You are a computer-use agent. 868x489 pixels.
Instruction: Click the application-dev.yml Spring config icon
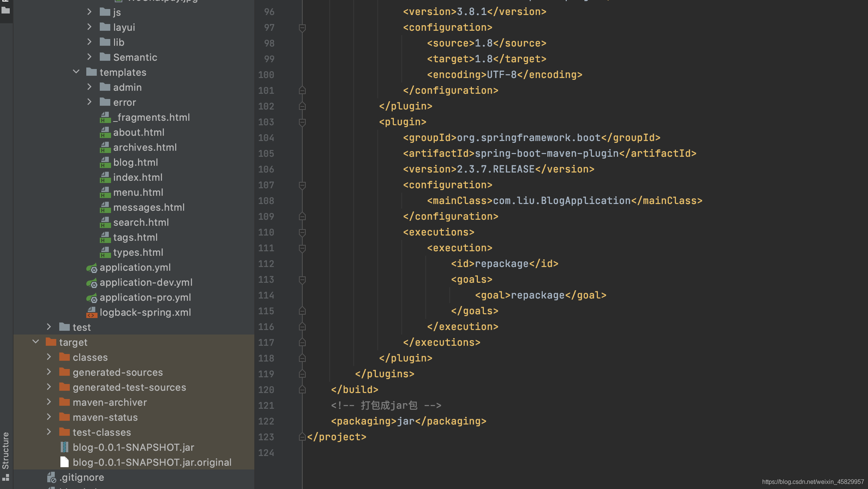click(x=92, y=283)
